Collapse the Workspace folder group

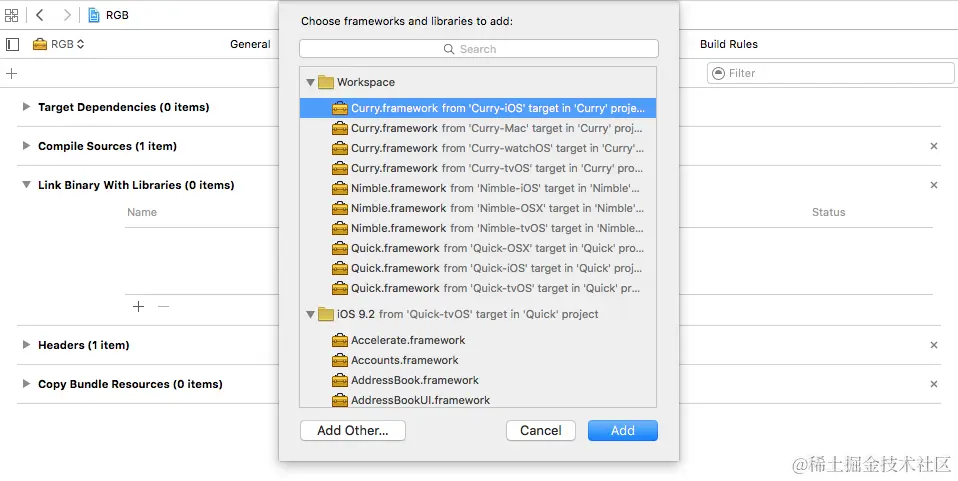tap(310, 82)
